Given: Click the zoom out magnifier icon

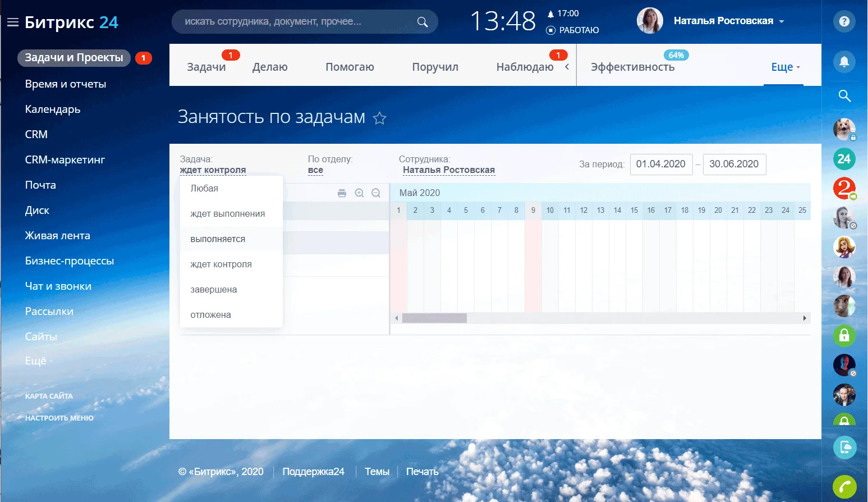Looking at the screenshot, I should (376, 193).
